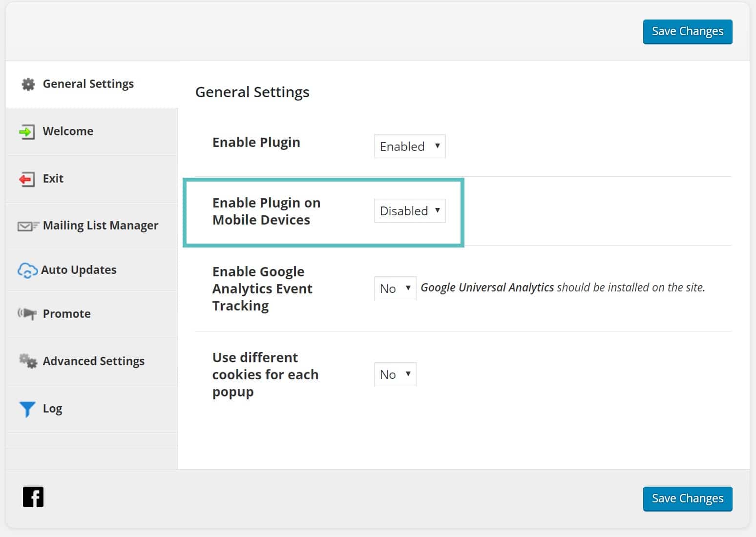Image resolution: width=756 pixels, height=537 pixels.
Task: Click the Mailing List Manager envelope icon
Action: 28,226
